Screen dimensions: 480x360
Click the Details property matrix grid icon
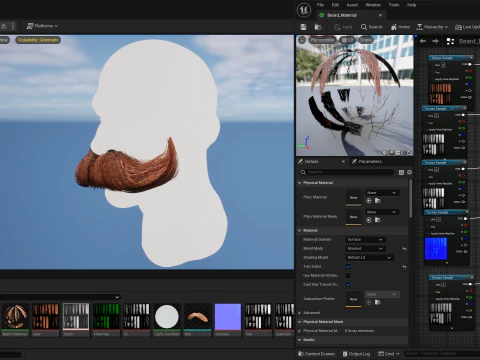(x=401, y=172)
